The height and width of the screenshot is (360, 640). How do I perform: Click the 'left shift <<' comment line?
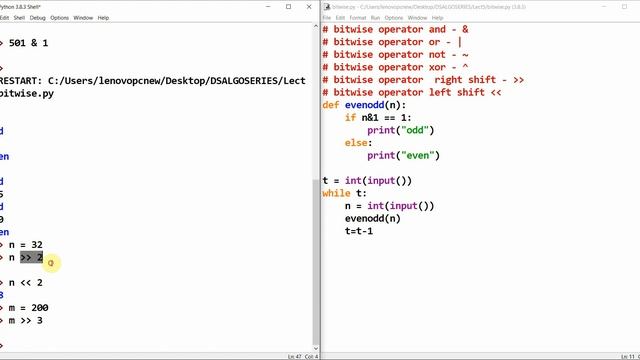click(412, 93)
